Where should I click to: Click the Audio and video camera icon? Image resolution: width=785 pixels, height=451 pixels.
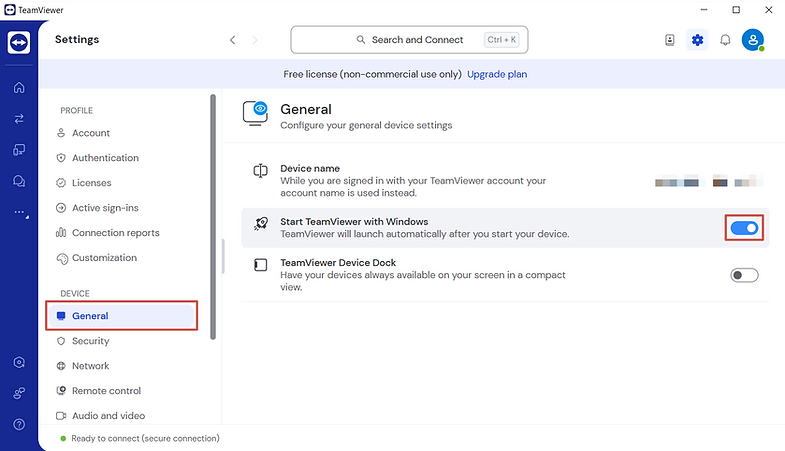click(61, 415)
